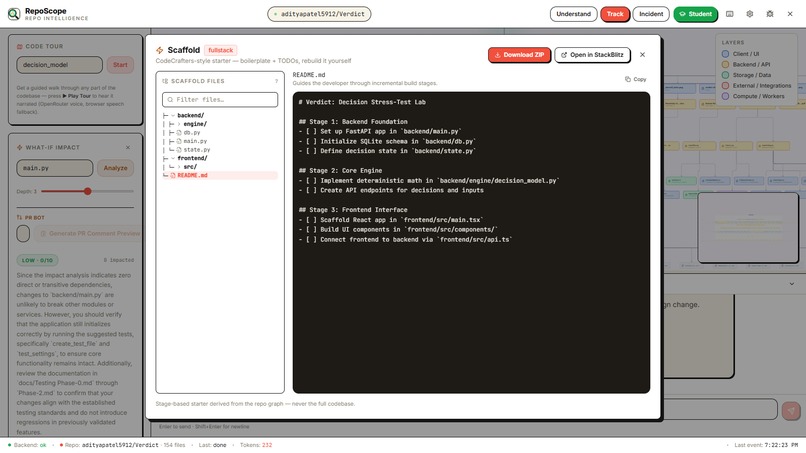Viewport: 806px width, 453px height.
Task: Switch to Incident mode
Action: [651, 14]
